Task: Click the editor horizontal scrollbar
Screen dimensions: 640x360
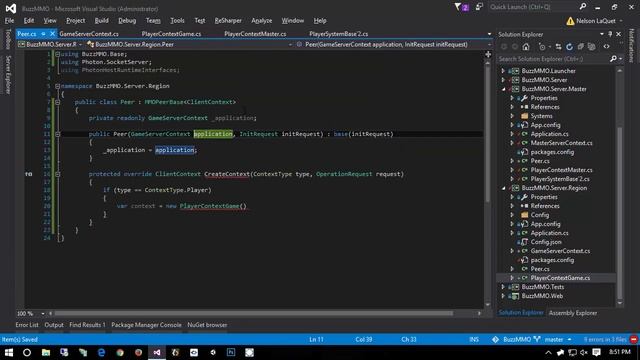Action: [x=253, y=313]
